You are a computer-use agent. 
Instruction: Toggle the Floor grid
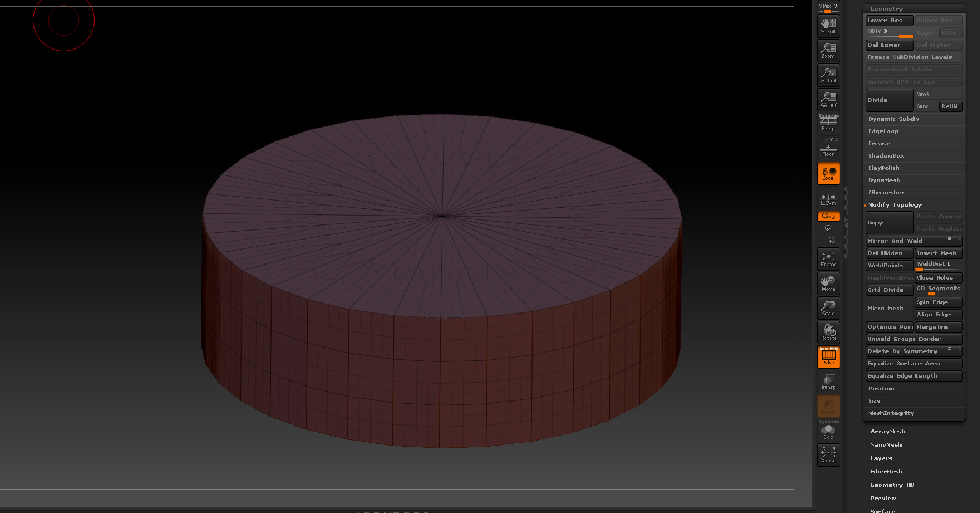coord(828,148)
